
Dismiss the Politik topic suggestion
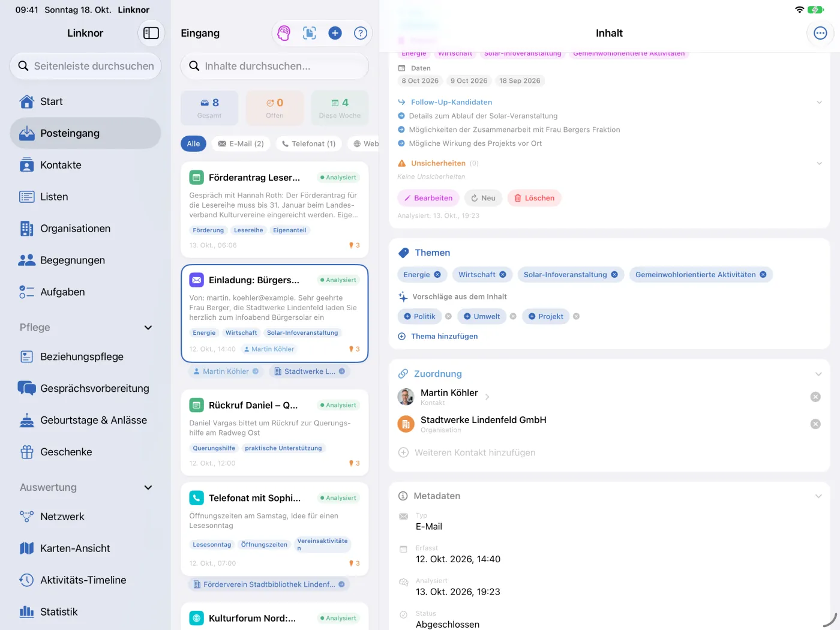pyautogui.click(x=448, y=316)
